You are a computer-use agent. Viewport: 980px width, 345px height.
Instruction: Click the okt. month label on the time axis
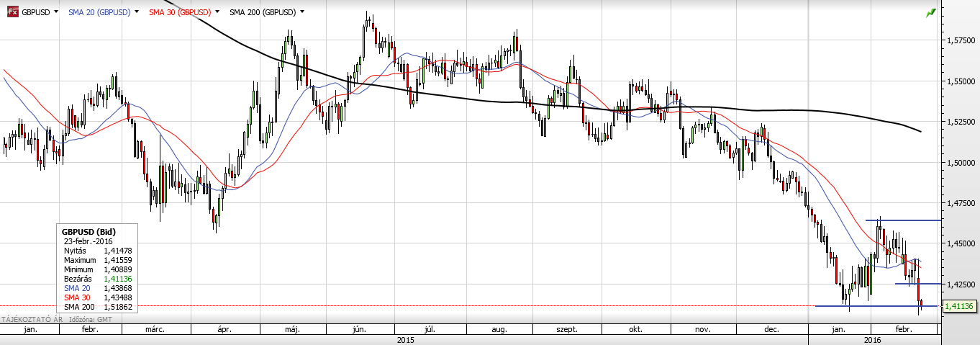(636, 329)
